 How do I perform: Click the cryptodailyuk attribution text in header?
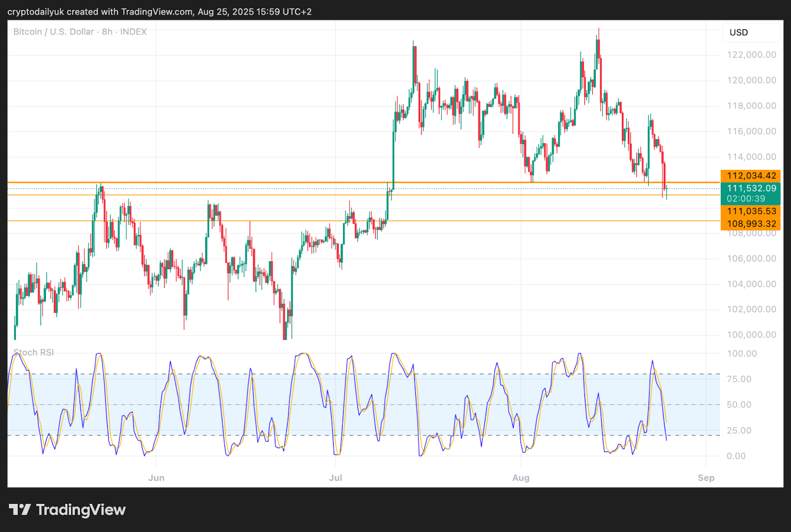(x=159, y=11)
